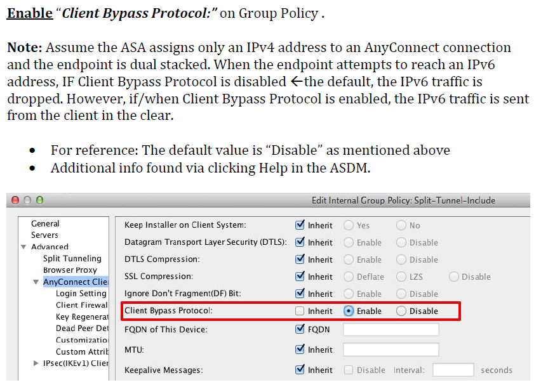Click the Keepalive Messages label

(164, 370)
